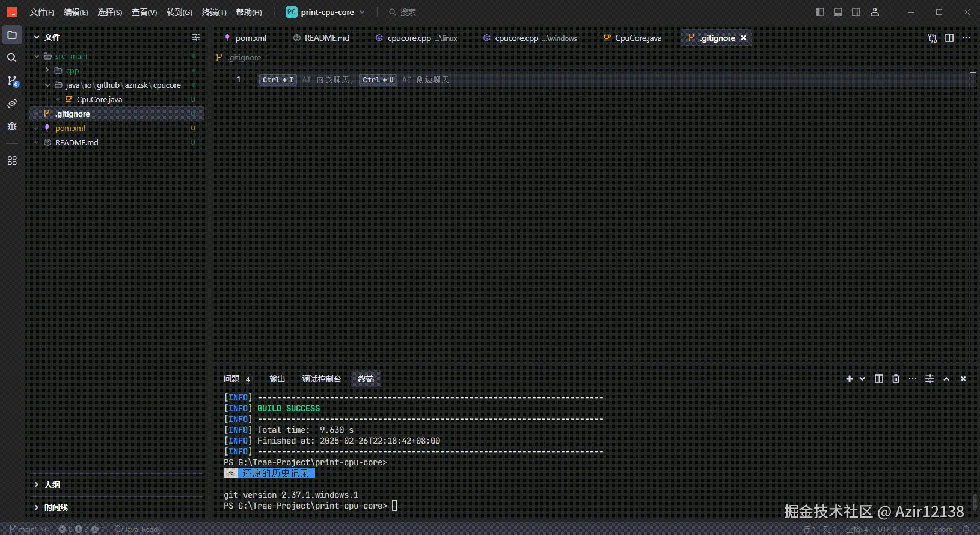Select README.md in the file tree
The height and width of the screenshot is (535, 980).
coord(117,142)
